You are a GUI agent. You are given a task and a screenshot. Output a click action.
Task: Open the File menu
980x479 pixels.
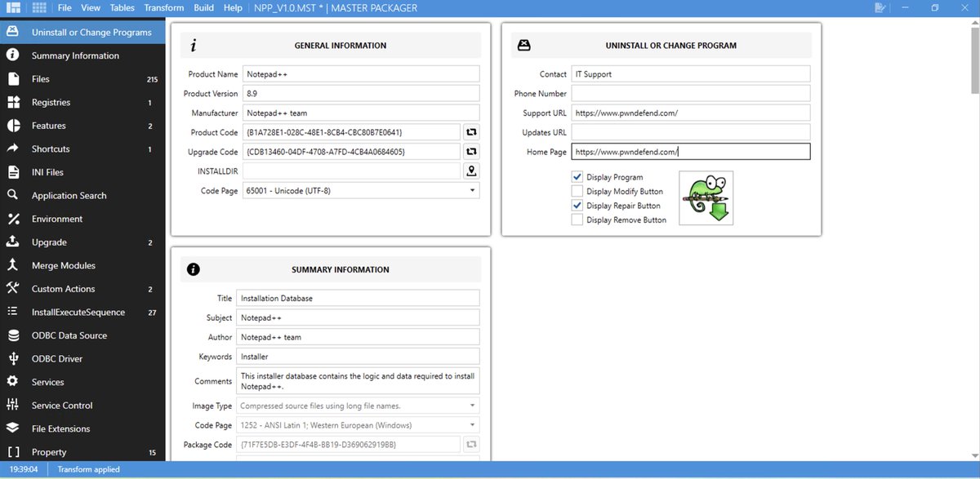tap(65, 7)
